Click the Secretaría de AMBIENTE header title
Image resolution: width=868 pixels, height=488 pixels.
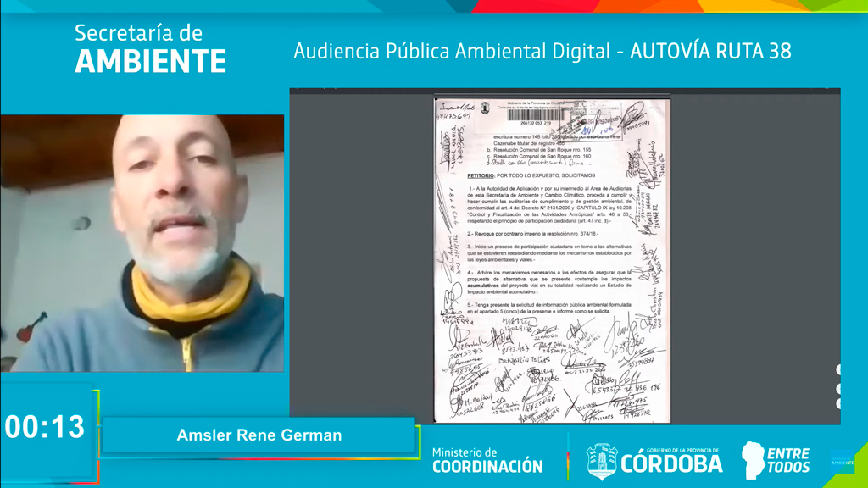click(150, 49)
